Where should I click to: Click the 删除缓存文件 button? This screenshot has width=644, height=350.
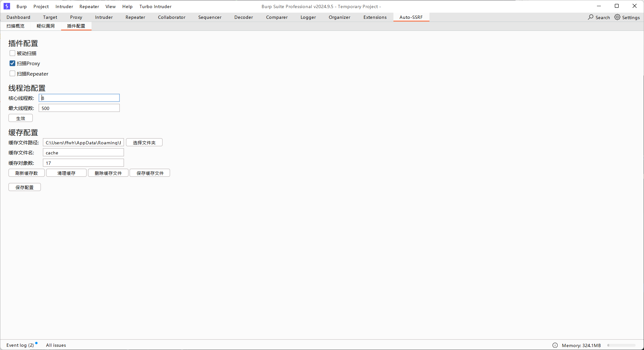[108, 173]
